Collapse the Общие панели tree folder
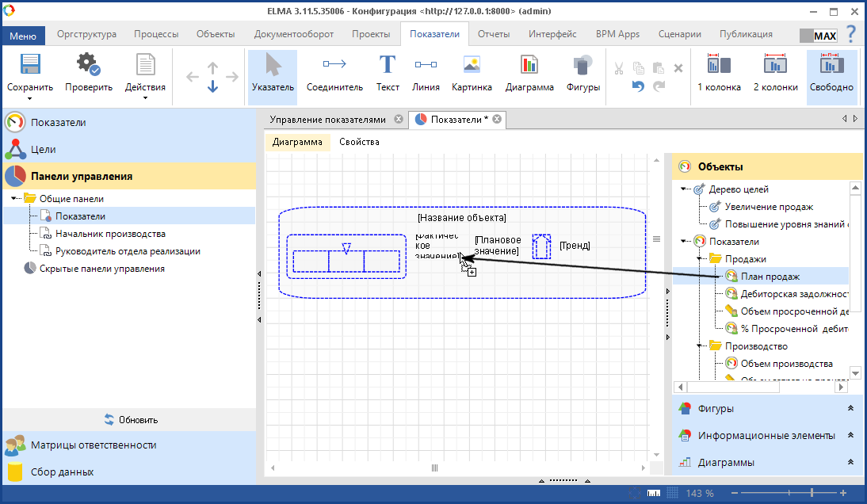This screenshot has height=504, width=867. click(x=15, y=199)
